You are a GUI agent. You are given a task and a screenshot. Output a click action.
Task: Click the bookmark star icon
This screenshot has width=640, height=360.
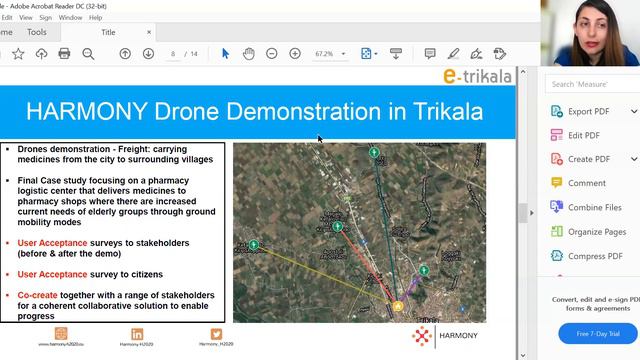click(18, 53)
